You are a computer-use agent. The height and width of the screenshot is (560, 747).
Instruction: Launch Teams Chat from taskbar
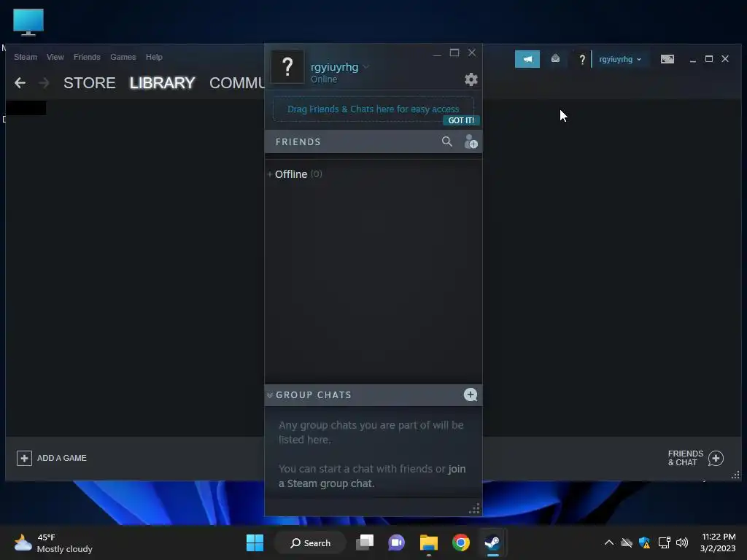(x=396, y=542)
